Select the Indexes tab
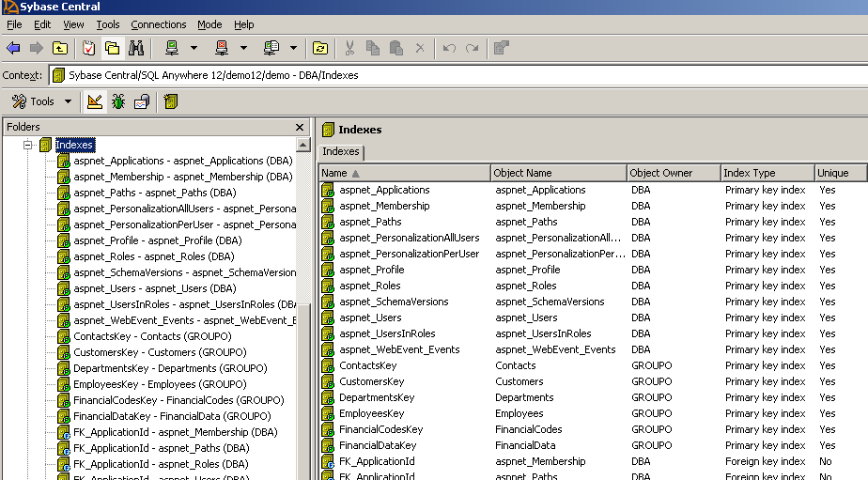 pos(340,151)
